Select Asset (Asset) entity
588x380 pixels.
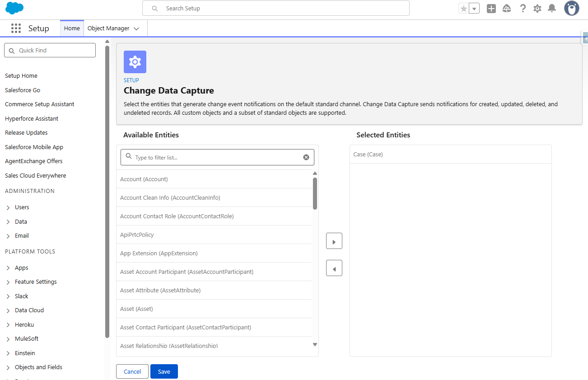click(x=214, y=309)
